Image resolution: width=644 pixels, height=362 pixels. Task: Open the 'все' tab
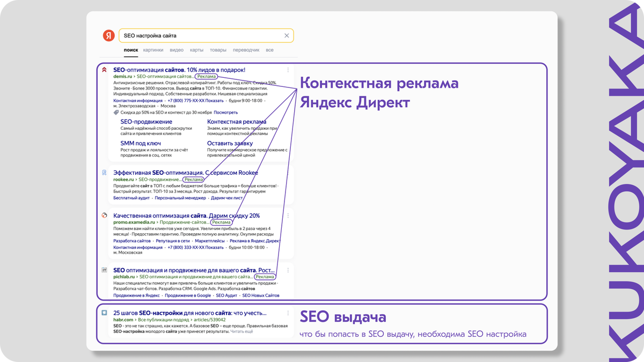[269, 50]
